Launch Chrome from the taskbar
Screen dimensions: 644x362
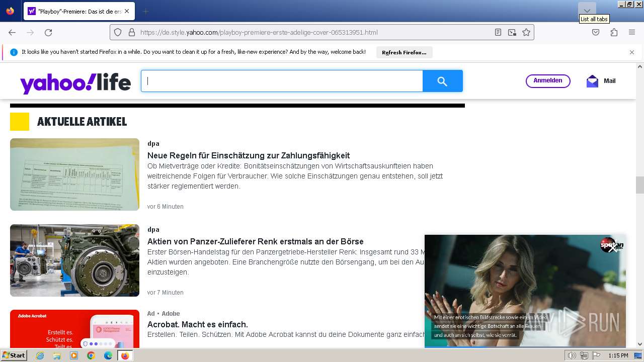[x=91, y=355]
